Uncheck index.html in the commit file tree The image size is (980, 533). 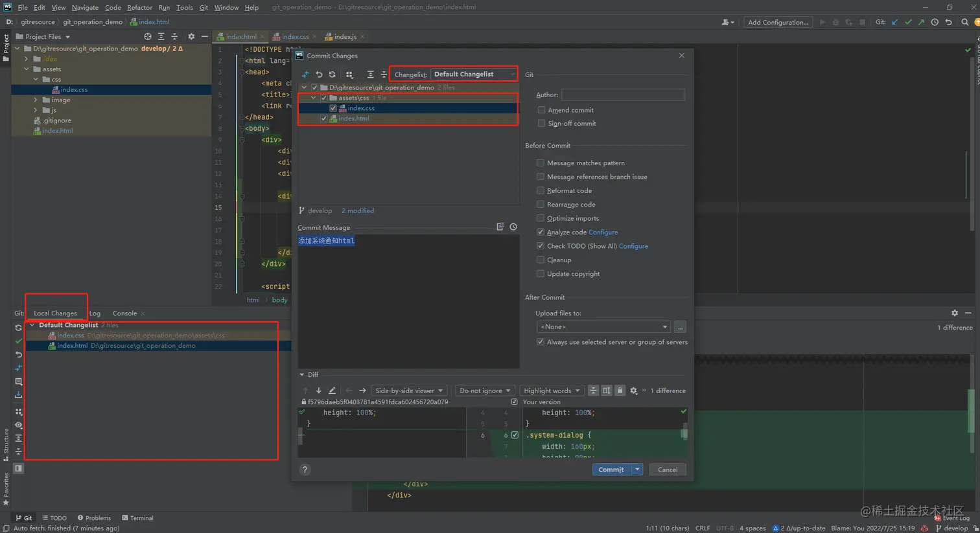tap(324, 119)
